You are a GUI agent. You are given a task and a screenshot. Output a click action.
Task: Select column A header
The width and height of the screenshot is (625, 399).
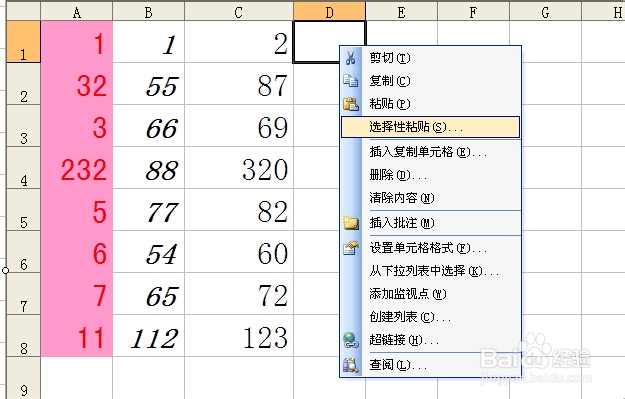[77, 12]
